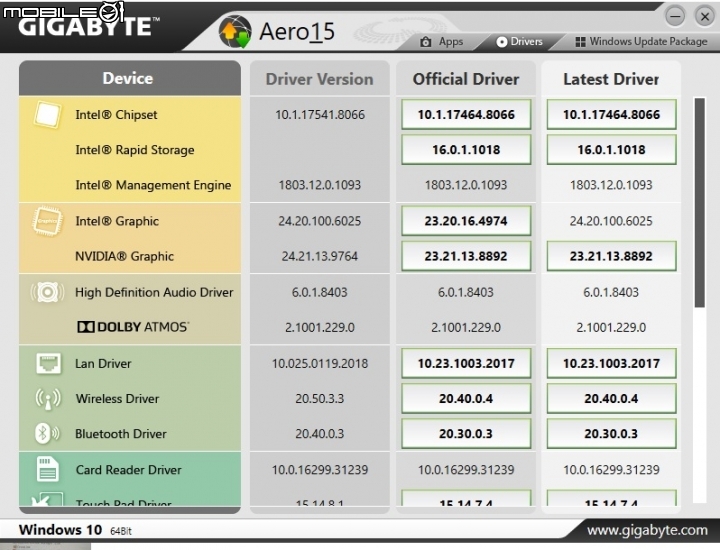Click the Wireless Driver antenna icon
720x550 pixels.
pos(48,398)
